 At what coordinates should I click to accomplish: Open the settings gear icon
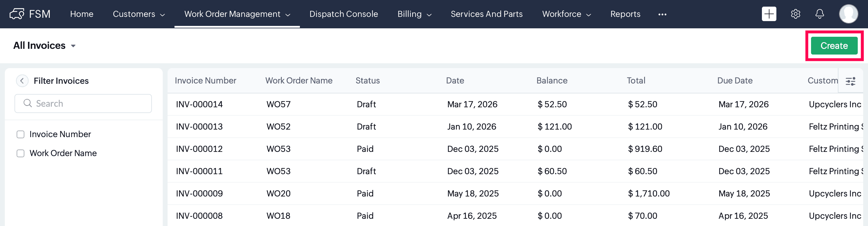[795, 14]
